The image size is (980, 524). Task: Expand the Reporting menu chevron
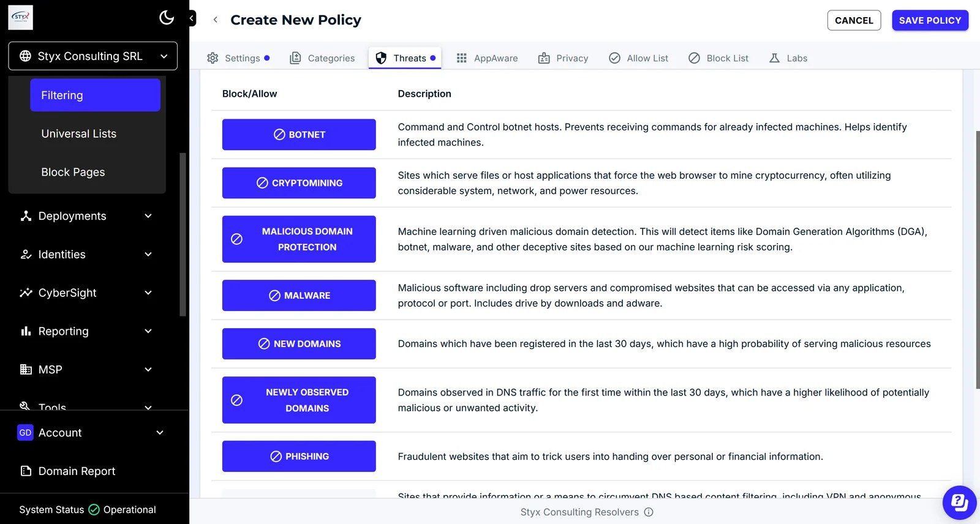(148, 331)
